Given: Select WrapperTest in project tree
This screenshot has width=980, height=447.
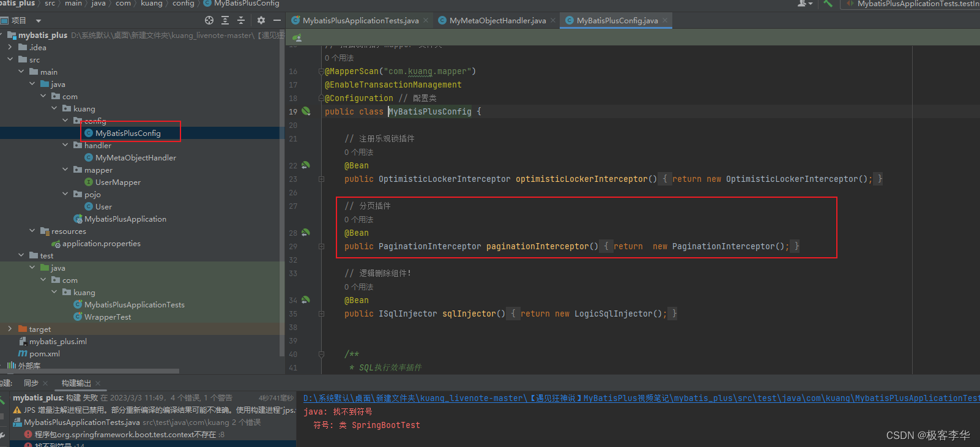Looking at the screenshot, I should pos(108,317).
